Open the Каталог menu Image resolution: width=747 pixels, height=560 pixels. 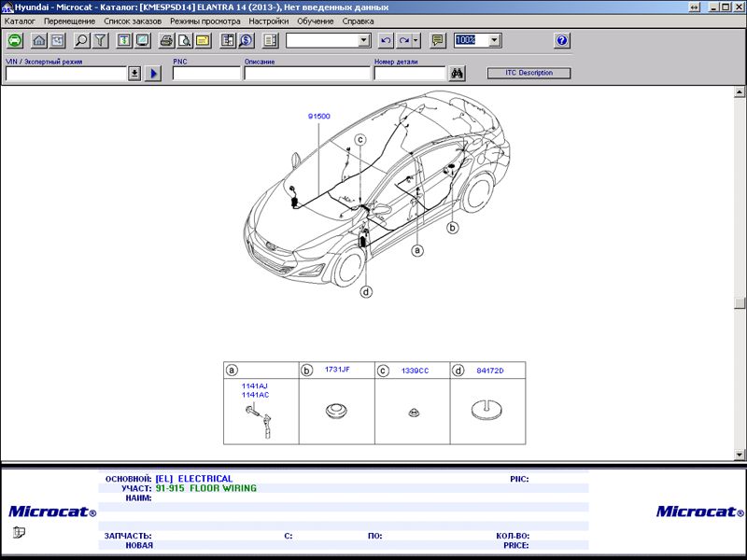(20, 21)
